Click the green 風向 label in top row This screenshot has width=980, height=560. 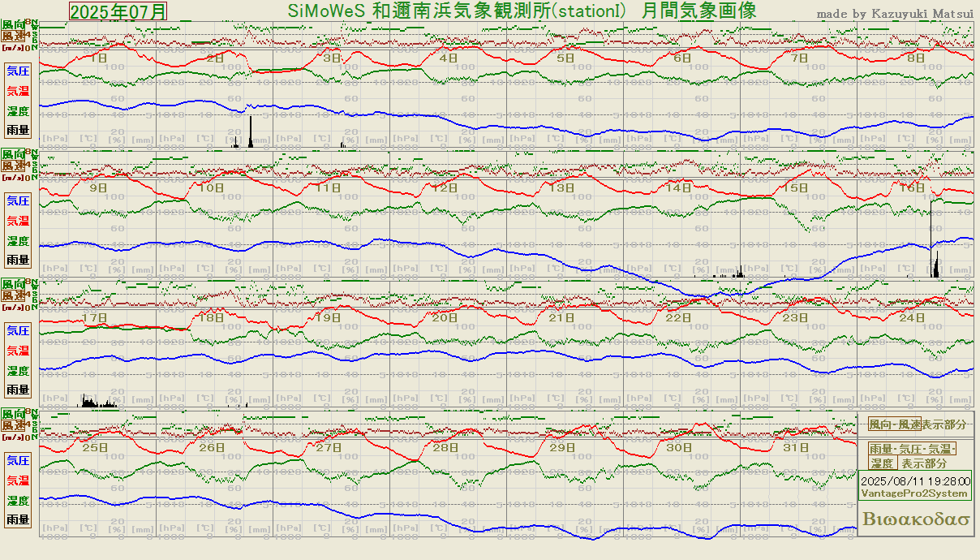pyautogui.click(x=14, y=25)
